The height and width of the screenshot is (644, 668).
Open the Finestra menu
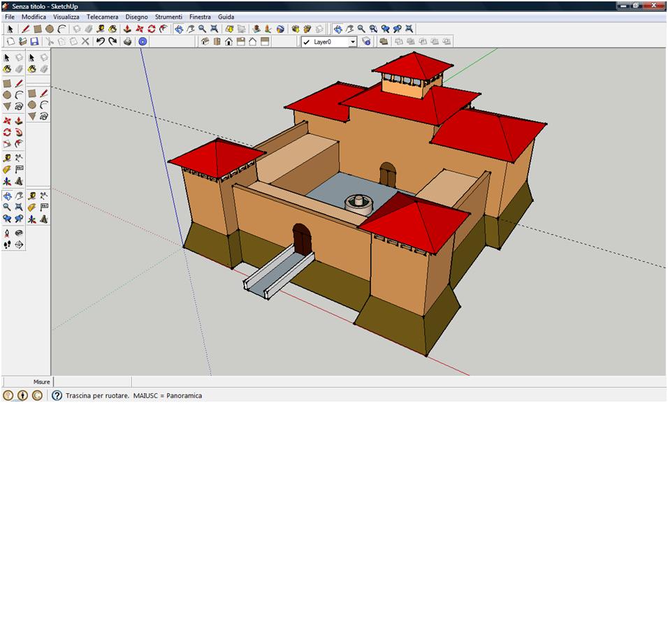tap(200, 17)
